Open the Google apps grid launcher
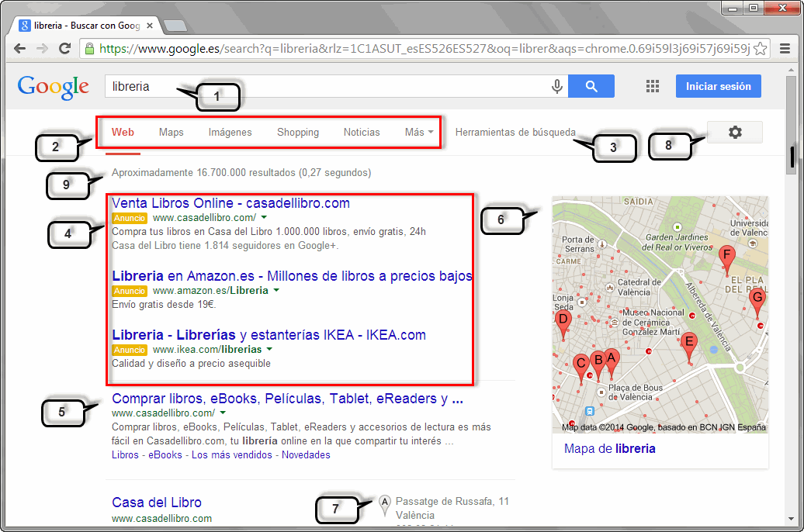 tap(652, 86)
